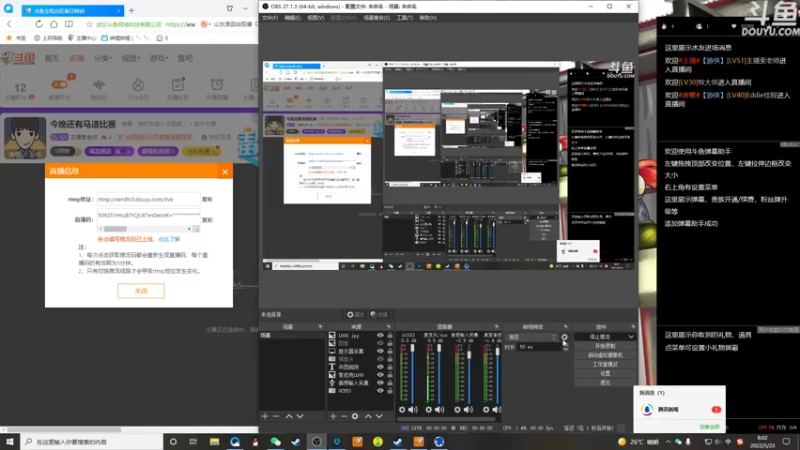This screenshot has height=450, width=800.
Task: Open the first menu (File) in OBS
Action: (x=270, y=18)
